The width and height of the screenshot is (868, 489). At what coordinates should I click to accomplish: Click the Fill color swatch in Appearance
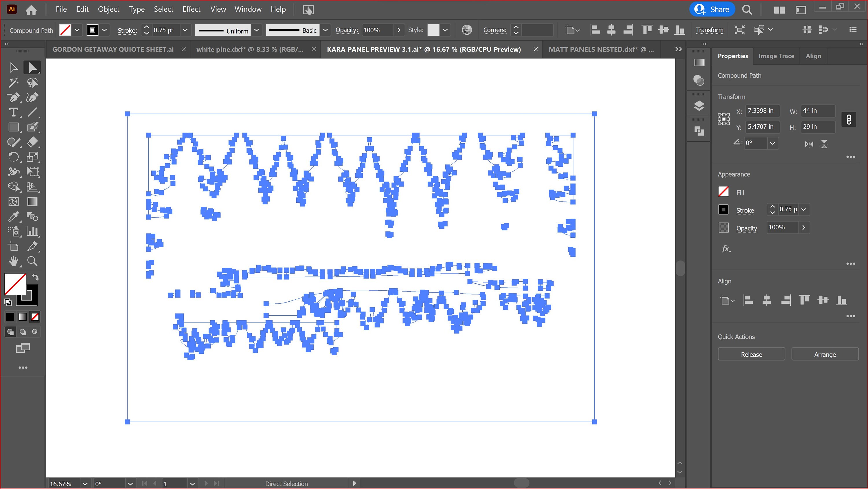click(723, 192)
